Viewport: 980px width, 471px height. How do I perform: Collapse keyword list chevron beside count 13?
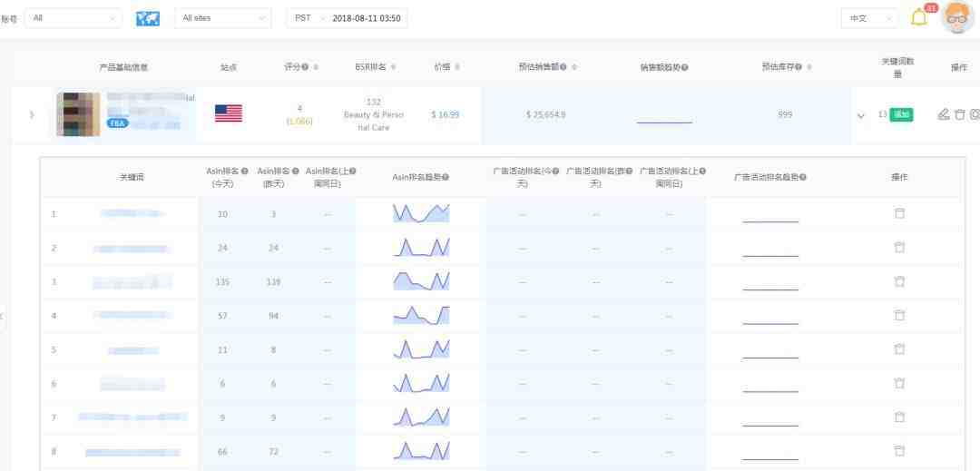pos(861,115)
